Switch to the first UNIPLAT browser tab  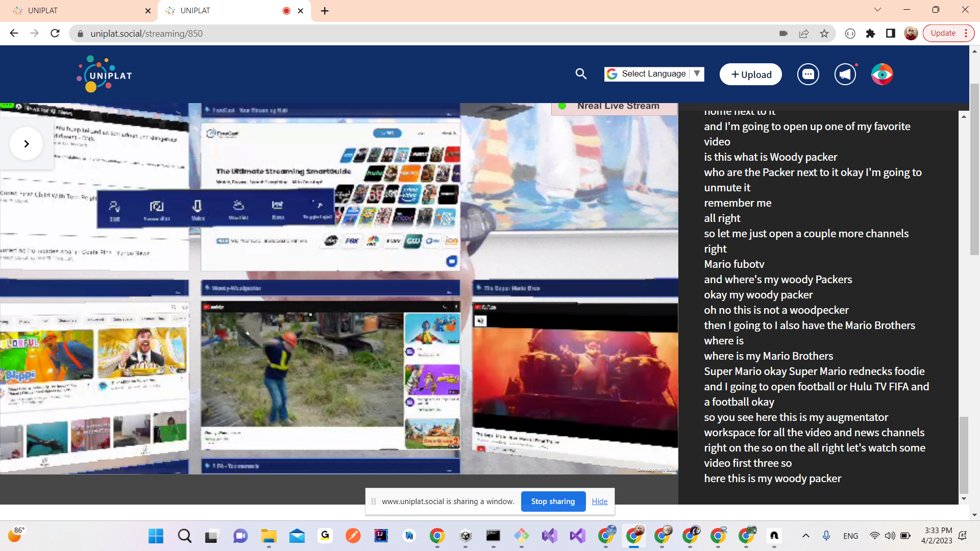[77, 10]
